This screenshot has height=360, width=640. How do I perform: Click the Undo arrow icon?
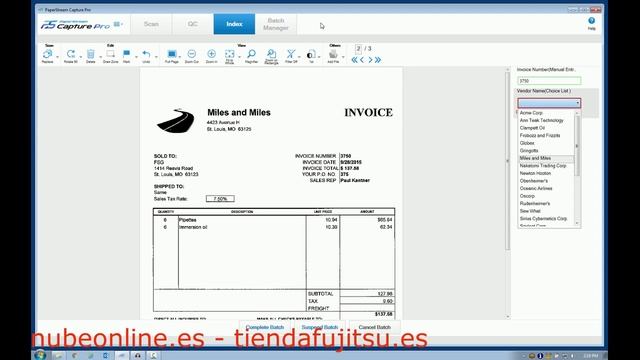[x=146, y=54]
